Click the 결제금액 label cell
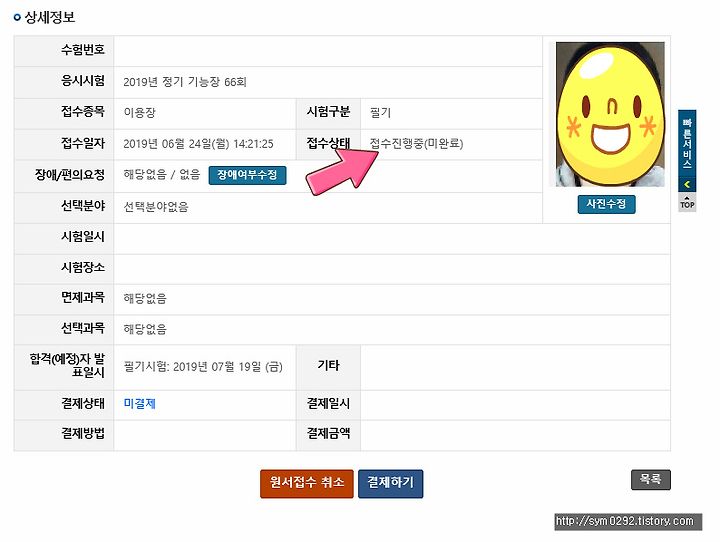Image resolution: width=720 pixels, height=542 pixels. 328,433
